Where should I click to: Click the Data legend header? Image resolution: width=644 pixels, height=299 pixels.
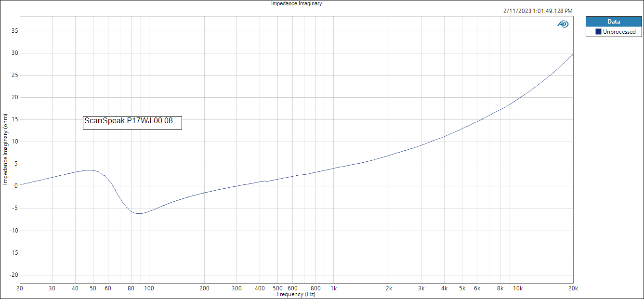(x=614, y=22)
